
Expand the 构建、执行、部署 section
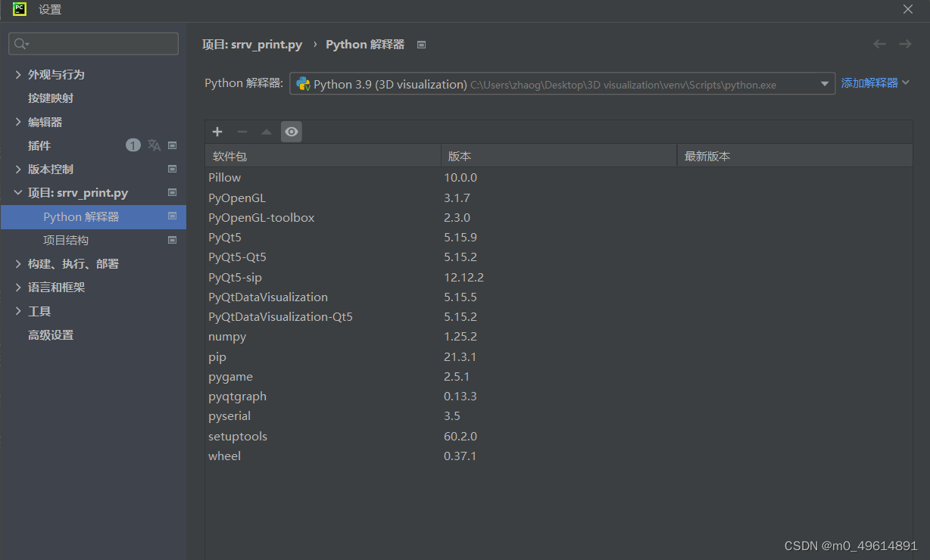[x=18, y=263]
